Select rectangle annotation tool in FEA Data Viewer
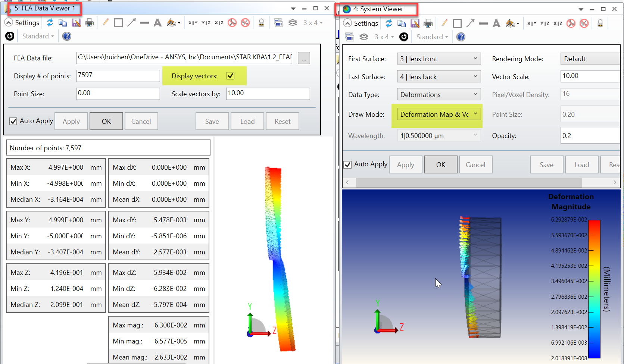This screenshot has height=364, width=624. point(118,23)
